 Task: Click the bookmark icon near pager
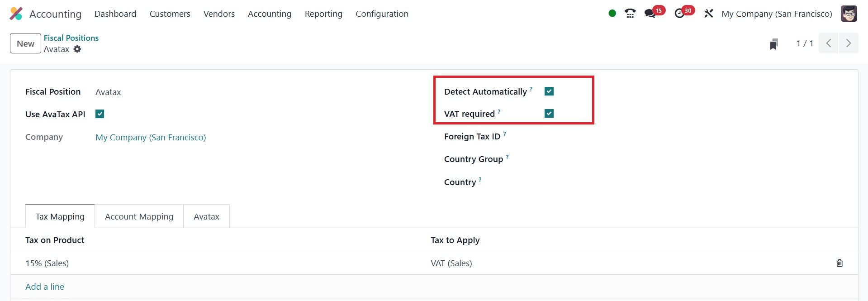(774, 44)
